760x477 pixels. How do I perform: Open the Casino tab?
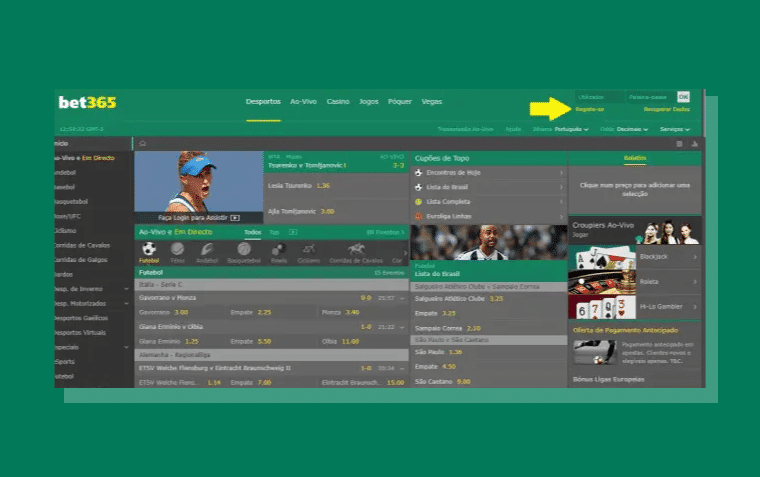click(338, 102)
